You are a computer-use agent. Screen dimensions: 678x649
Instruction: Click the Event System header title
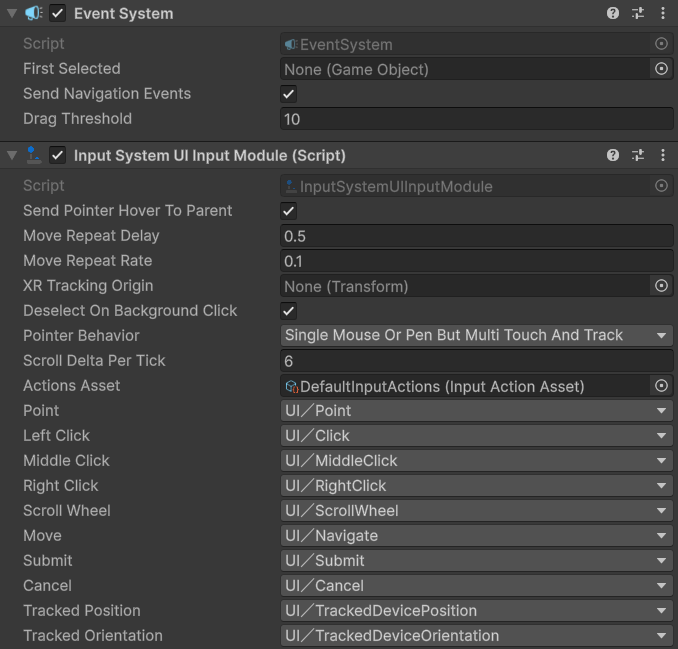click(x=124, y=14)
